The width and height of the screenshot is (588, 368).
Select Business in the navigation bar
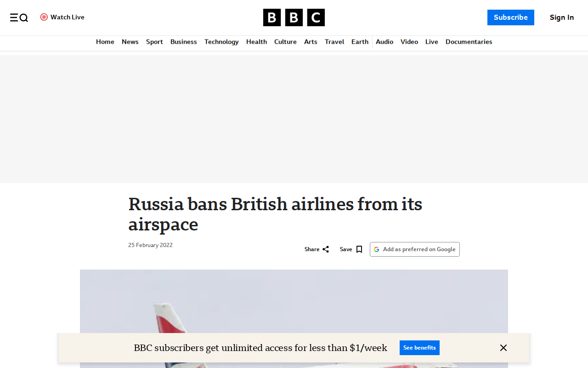184,42
